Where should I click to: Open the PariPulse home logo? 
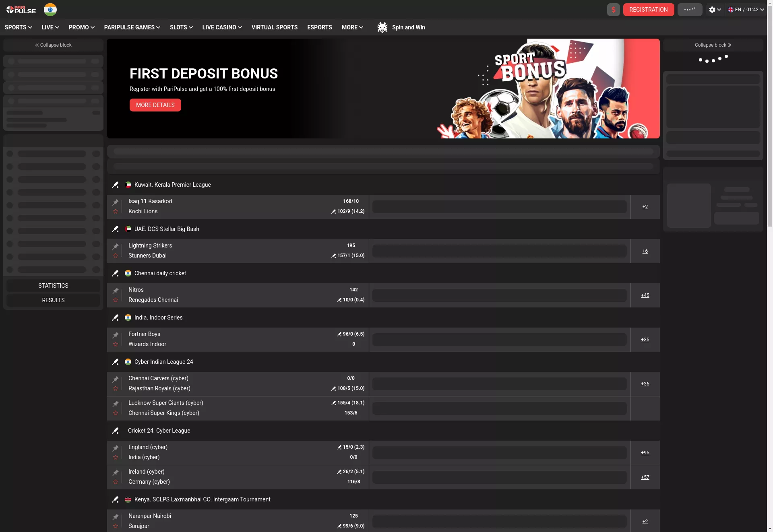click(x=21, y=10)
